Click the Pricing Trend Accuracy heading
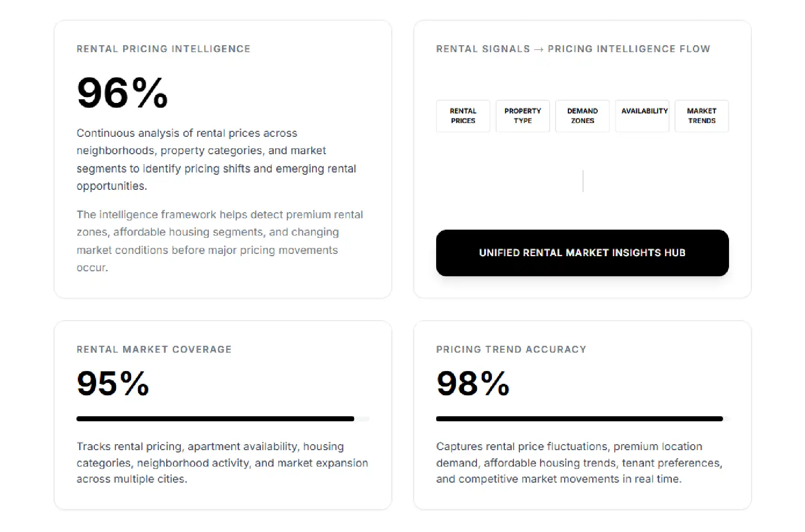 [511, 349]
